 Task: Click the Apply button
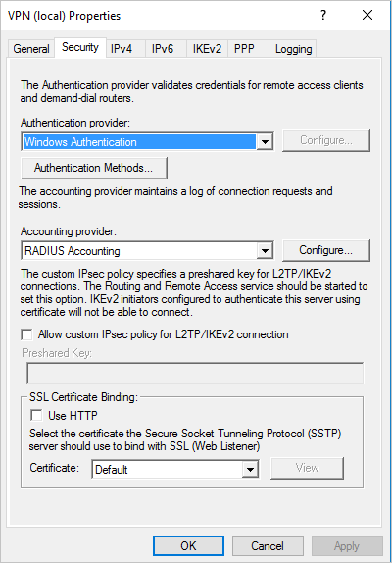(x=347, y=546)
